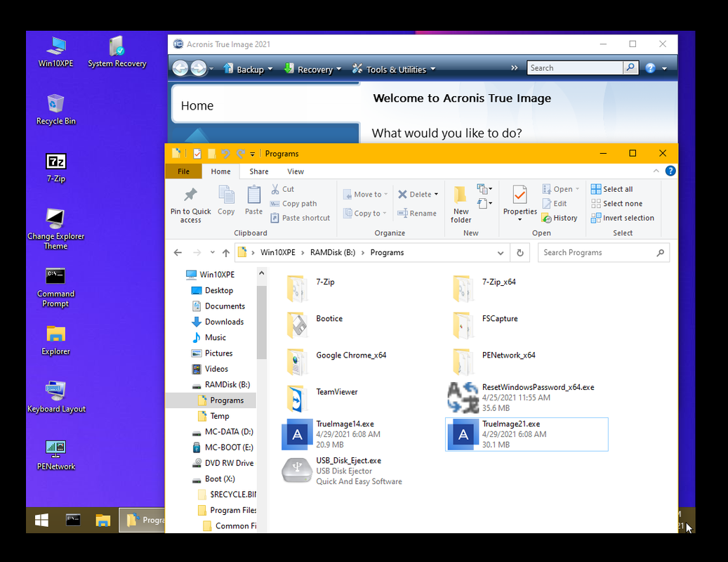
Task: Click Select none in the ribbon
Action: click(616, 204)
